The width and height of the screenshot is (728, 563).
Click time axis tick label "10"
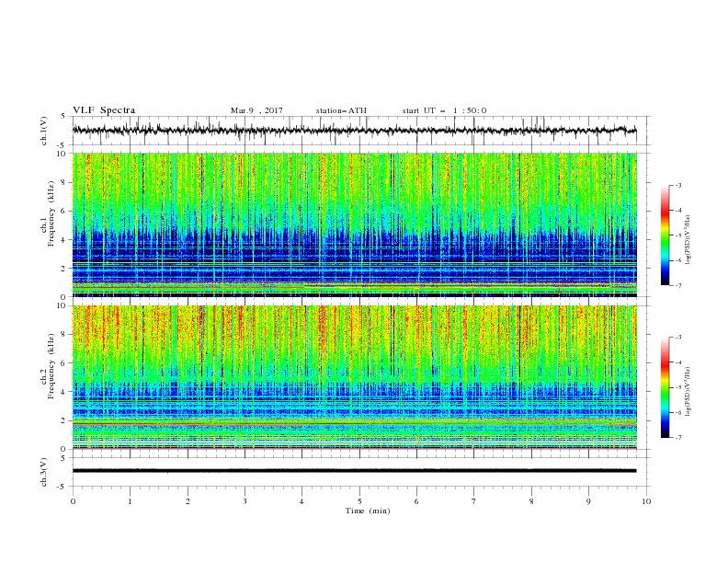[x=646, y=501]
